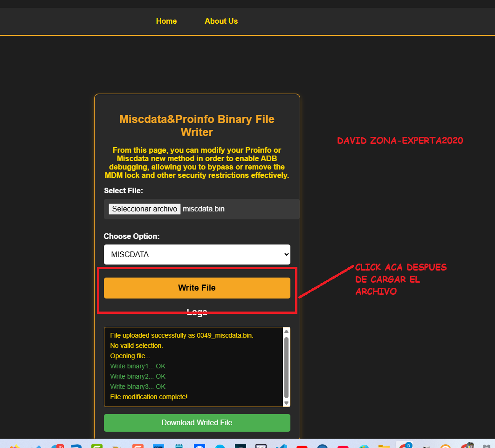The image size is (495, 448).
Task: Open Prime Video from the taskbar
Action: [158, 445]
